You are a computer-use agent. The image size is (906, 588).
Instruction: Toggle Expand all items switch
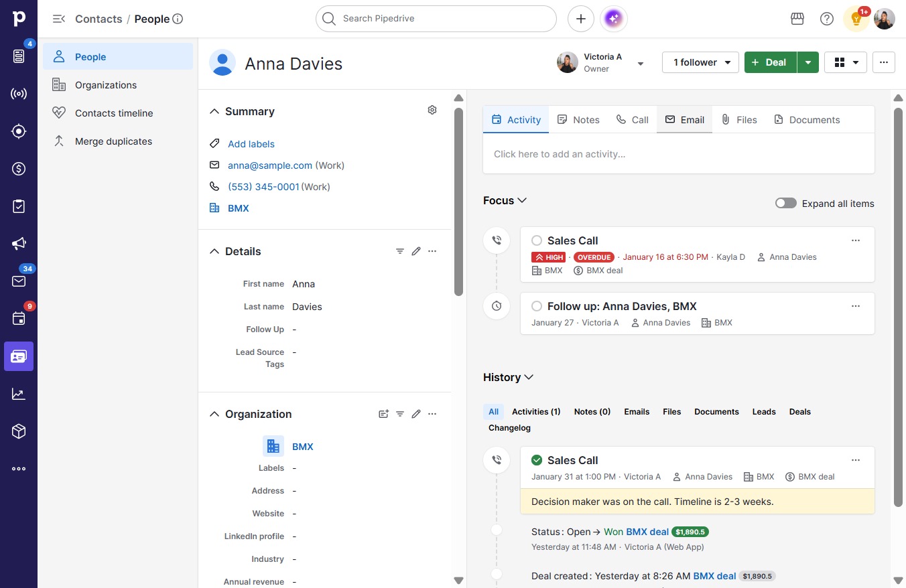point(786,203)
